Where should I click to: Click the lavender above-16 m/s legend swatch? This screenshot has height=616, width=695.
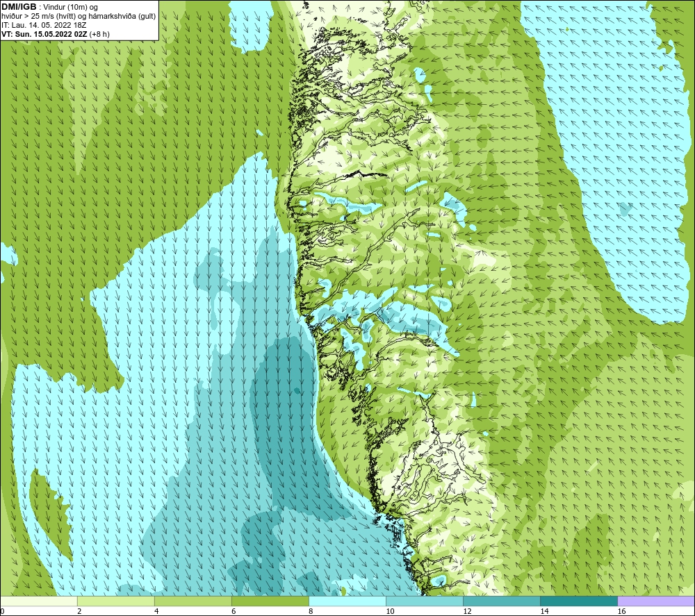pyautogui.click(x=656, y=601)
